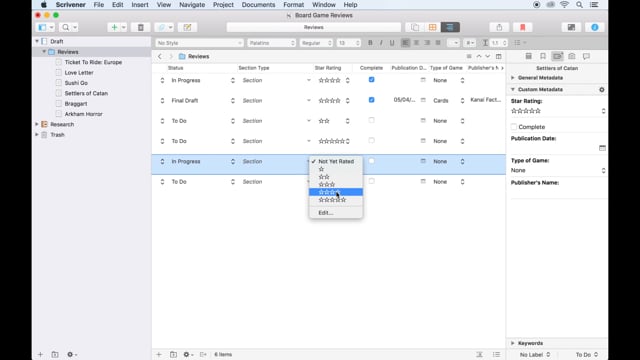This screenshot has width=640, height=360.
Task: Collapse the Draft folder in binder
Action: pyautogui.click(x=37, y=41)
